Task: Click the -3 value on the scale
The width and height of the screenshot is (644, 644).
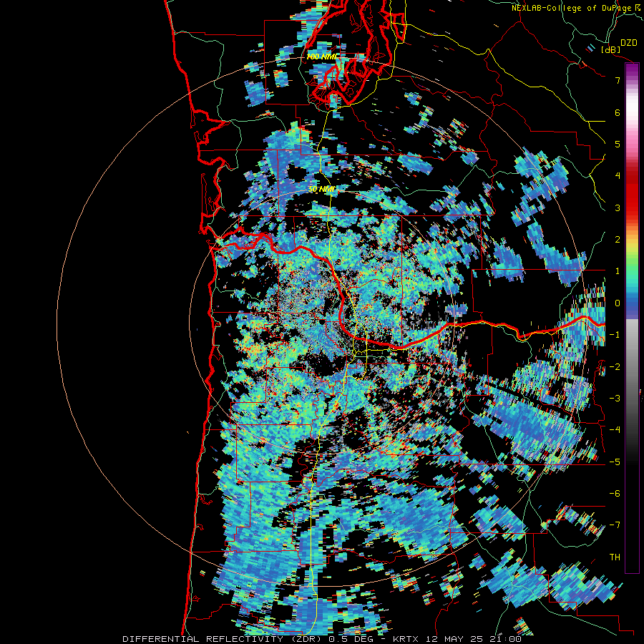Action: click(x=615, y=399)
